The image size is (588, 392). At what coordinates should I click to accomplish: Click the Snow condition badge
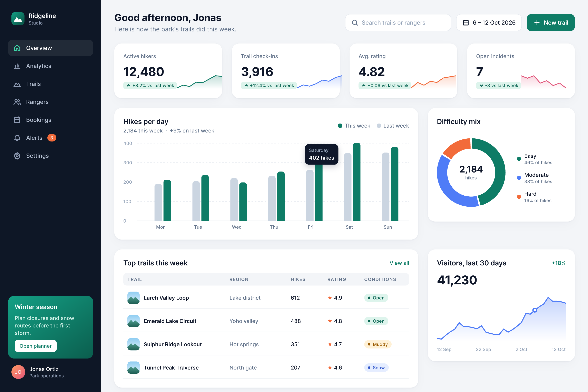point(376,367)
